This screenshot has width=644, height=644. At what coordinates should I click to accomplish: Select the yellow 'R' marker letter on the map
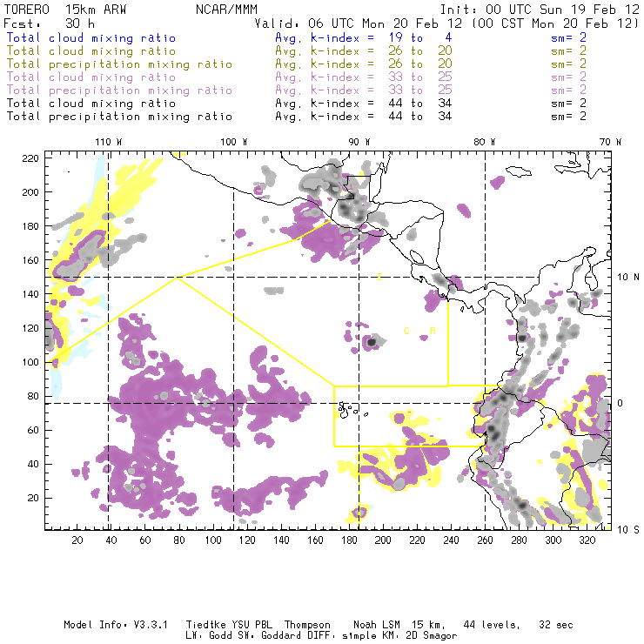[433, 331]
